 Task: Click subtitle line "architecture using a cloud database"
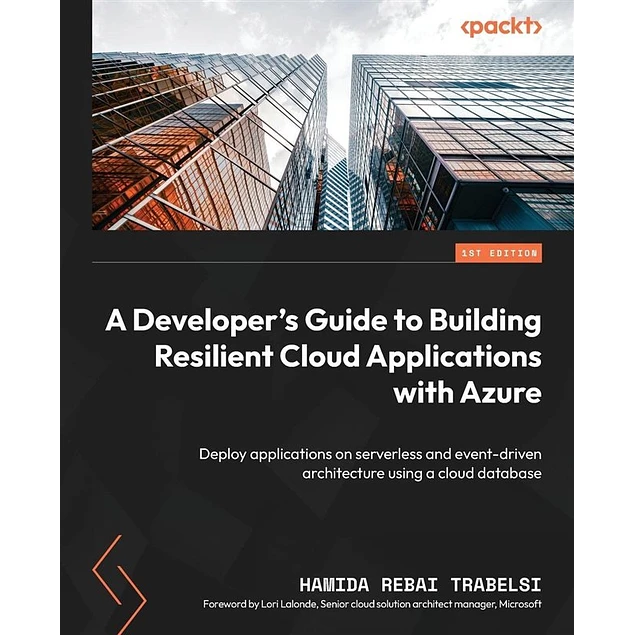[421, 473]
